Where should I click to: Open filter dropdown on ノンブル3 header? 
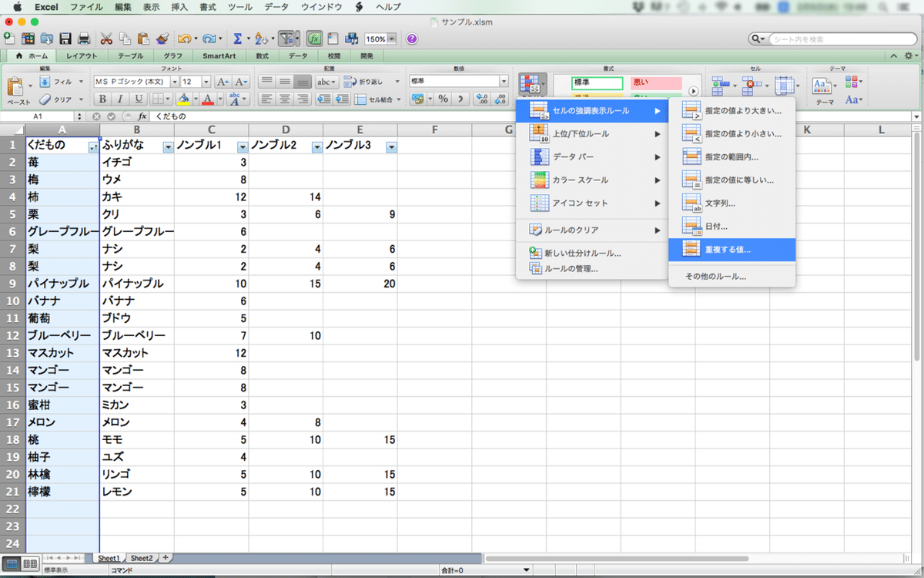tap(391, 147)
